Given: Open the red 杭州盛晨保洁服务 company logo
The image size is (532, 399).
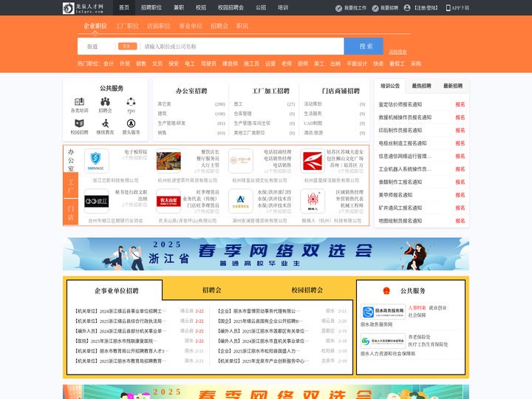Looking at the screenshot, I should click(x=313, y=161).
